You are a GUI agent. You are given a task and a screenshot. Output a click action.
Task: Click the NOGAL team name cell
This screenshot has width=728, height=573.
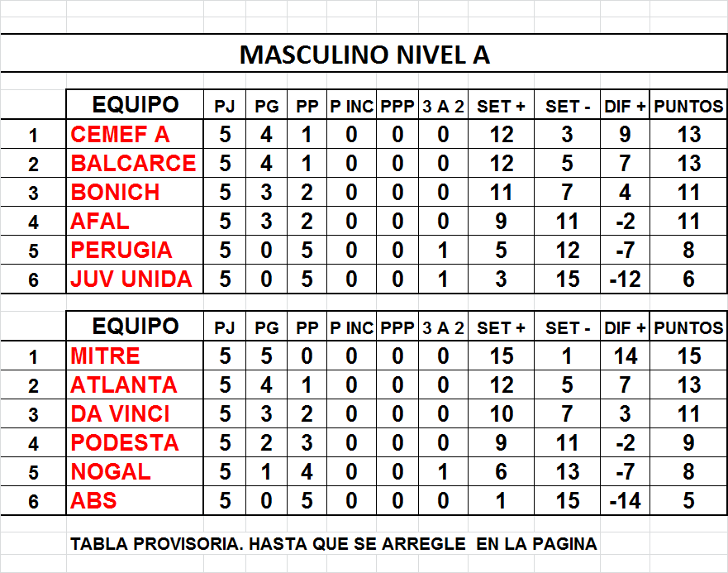coord(135,471)
